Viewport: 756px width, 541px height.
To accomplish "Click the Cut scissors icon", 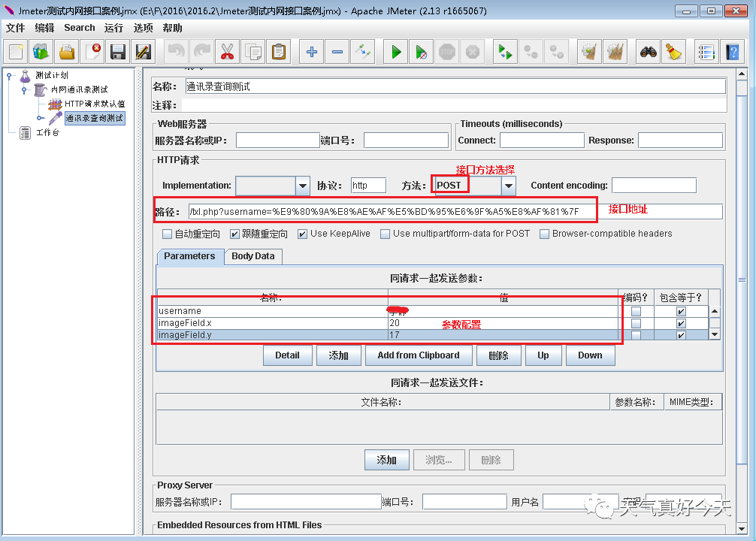I will 227,52.
